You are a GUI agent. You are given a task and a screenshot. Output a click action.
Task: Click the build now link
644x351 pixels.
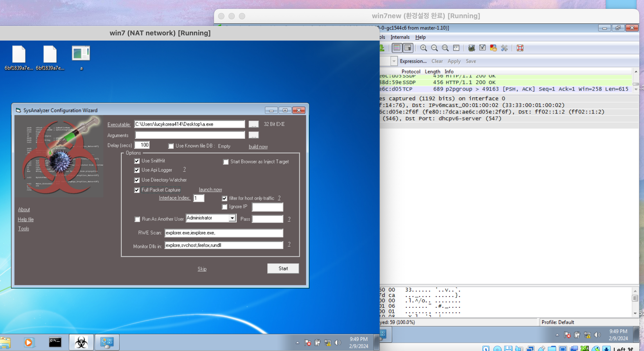pos(258,147)
